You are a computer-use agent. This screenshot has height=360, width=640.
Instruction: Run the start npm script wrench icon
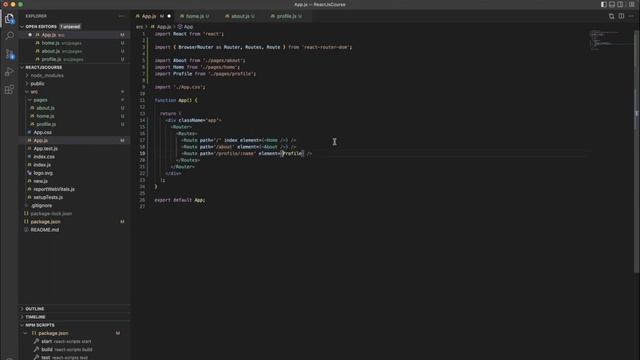coord(36,341)
